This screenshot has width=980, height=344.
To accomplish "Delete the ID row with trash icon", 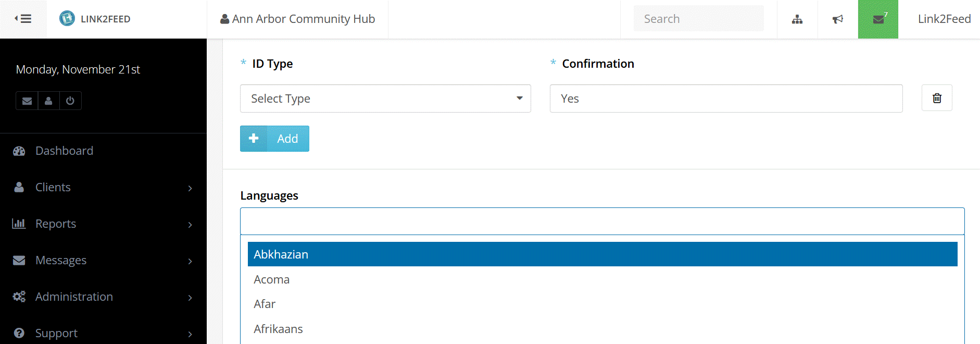I will pyautogui.click(x=936, y=98).
